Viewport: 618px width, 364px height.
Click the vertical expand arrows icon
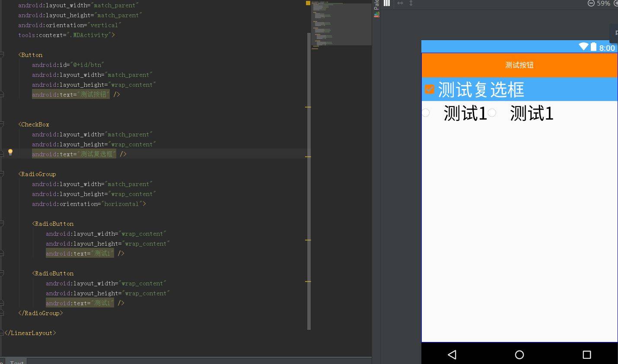click(411, 3)
